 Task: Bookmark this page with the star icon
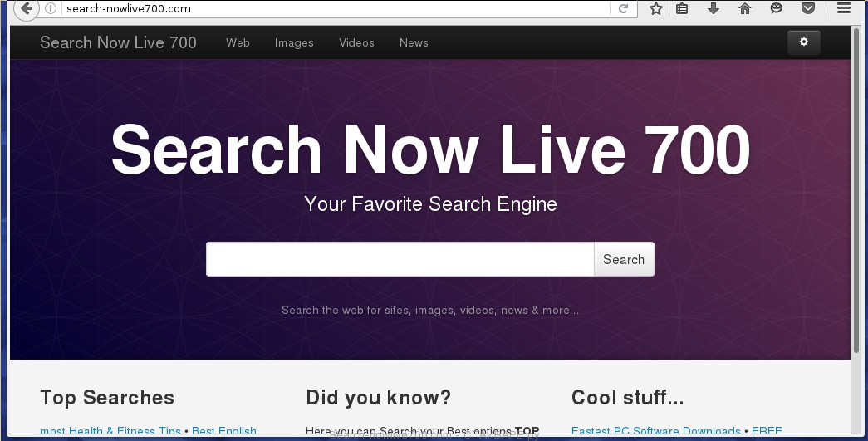coord(656,8)
